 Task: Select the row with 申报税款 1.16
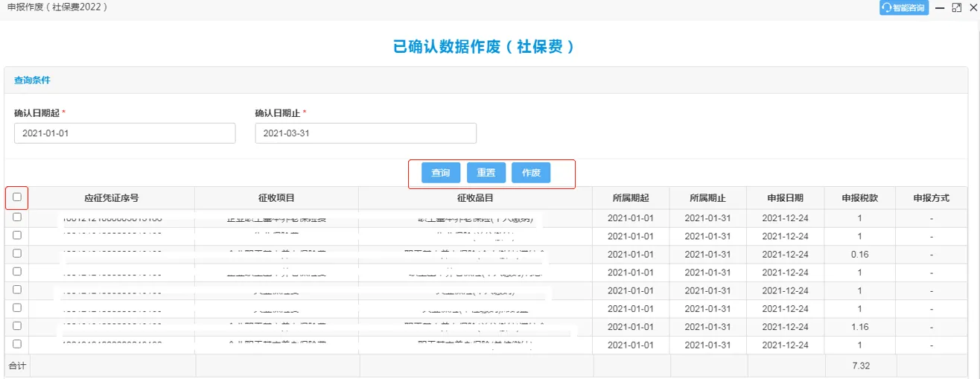[x=16, y=326]
